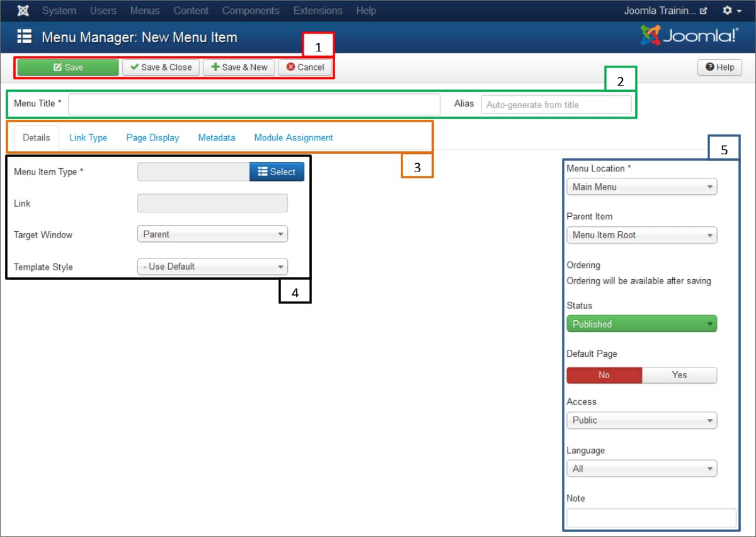Screen dimensions: 756x537
Task: Click the Select button for Menu Item Type
Action: (277, 171)
